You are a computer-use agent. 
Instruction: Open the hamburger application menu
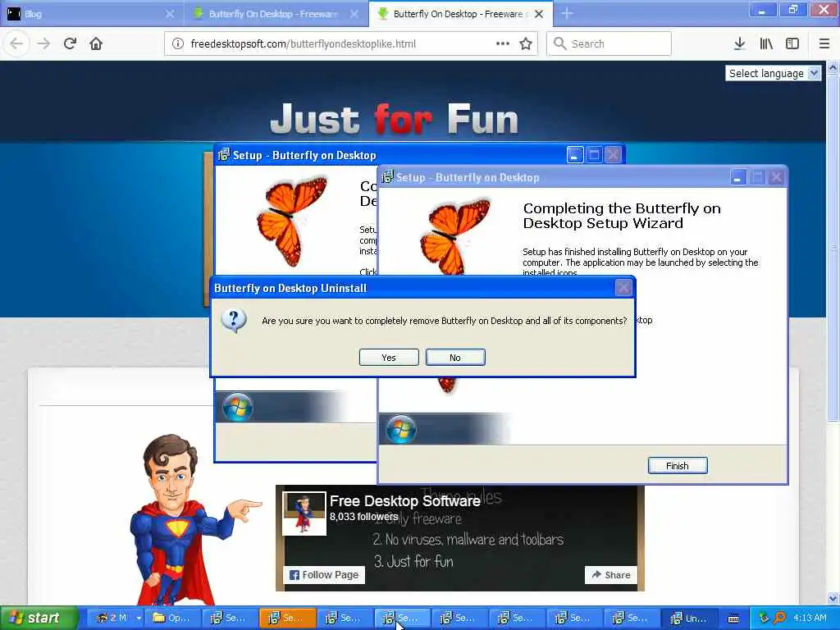(x=824, y=43)
